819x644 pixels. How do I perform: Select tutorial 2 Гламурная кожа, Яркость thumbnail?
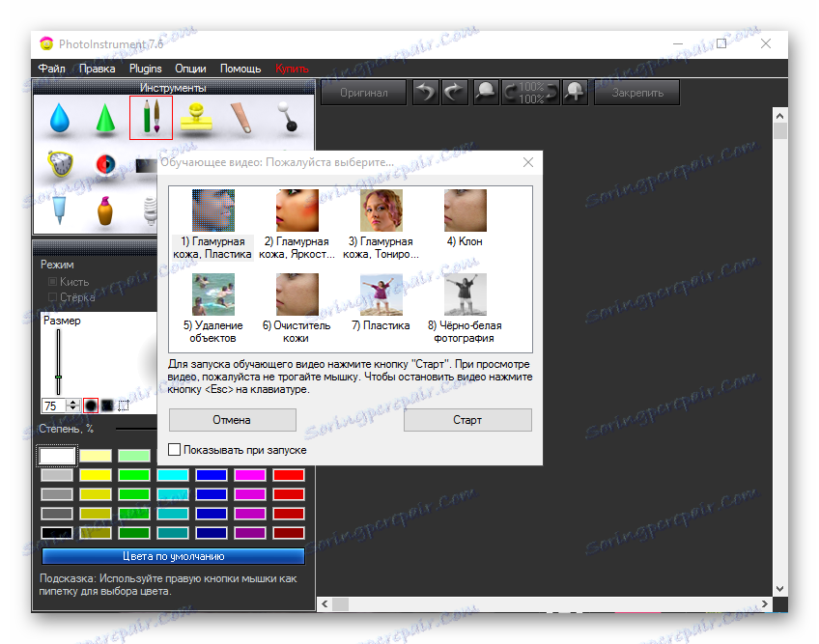tap(297, 210)
